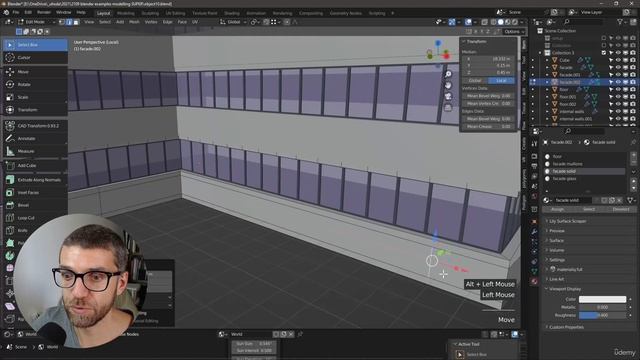This screenshot has height=360, width=640.
Task: Activate the Scale tool
Action: [35, 97]
